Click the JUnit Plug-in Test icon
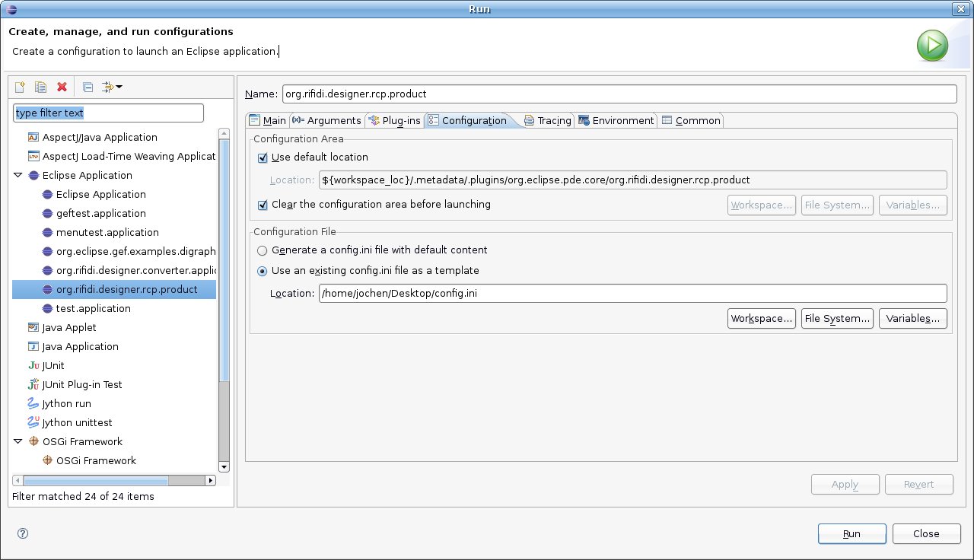Screen dimensions: 974x560 click(33, 385)
